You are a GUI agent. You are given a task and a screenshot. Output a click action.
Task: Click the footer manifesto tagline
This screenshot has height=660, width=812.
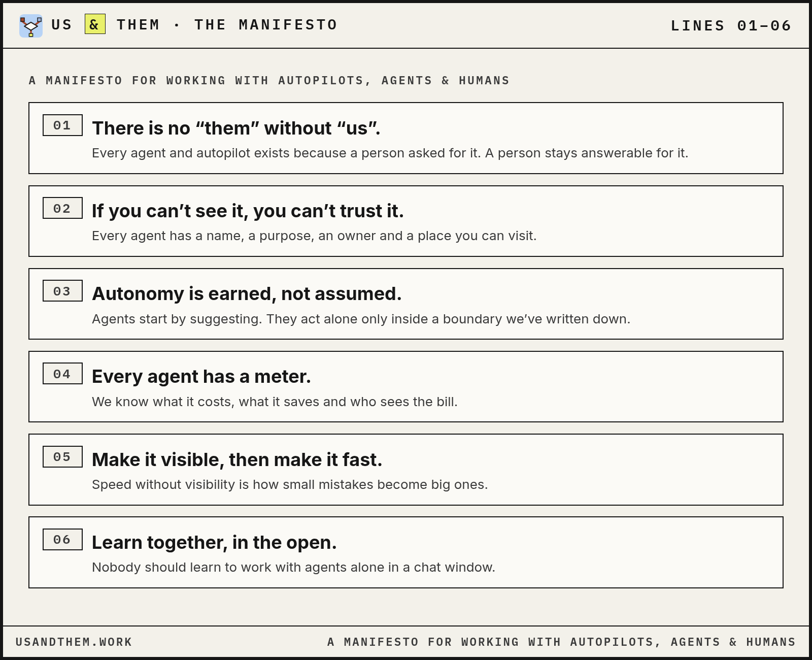coord(561,642)
